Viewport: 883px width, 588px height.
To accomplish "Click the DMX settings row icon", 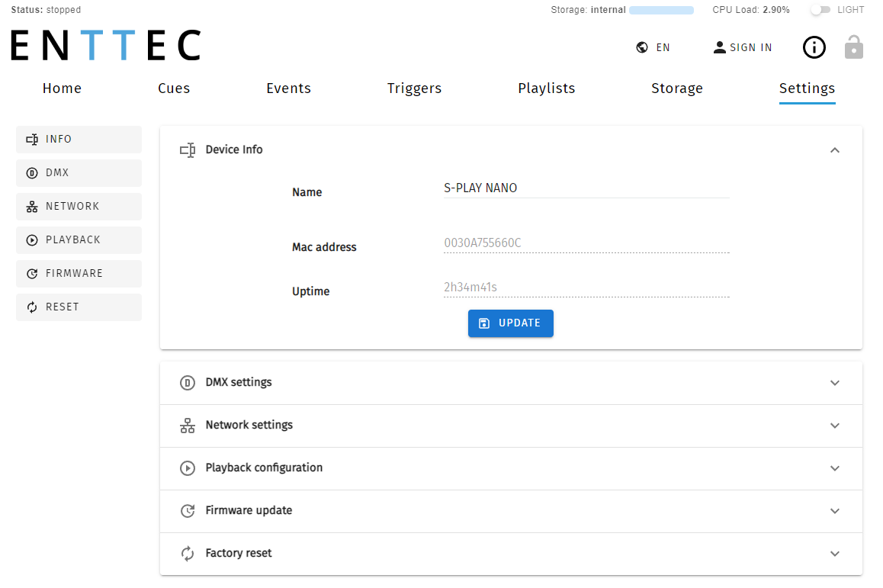I will click(188, 383).
